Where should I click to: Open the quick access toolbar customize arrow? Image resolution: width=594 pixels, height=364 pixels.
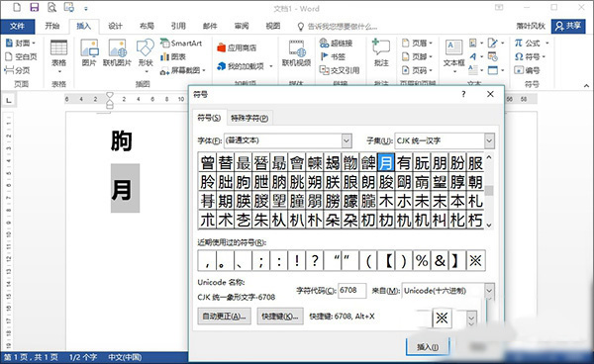(x=86, y=8)
